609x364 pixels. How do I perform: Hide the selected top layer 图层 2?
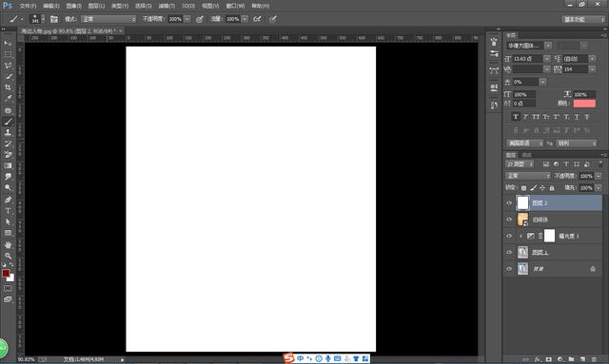click(509, 203)
